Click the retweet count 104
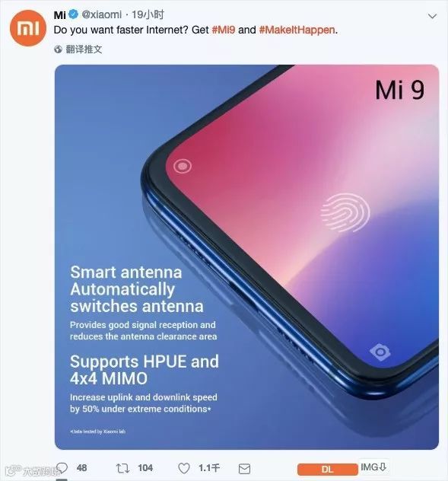 click(145, 468)
